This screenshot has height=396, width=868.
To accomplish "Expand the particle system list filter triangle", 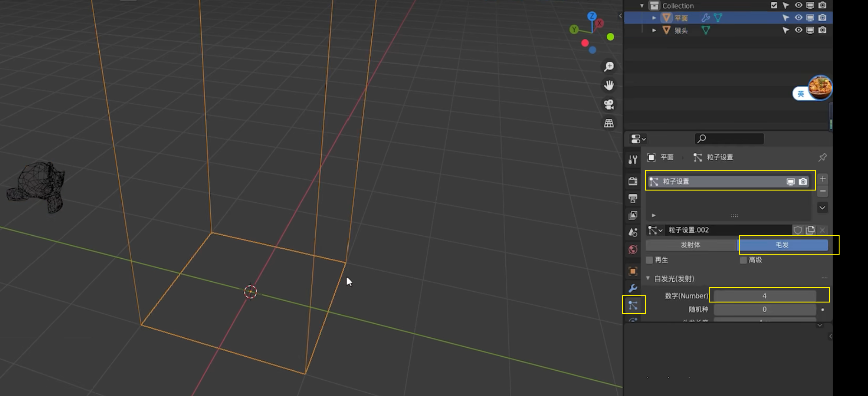I will (654, 215).
